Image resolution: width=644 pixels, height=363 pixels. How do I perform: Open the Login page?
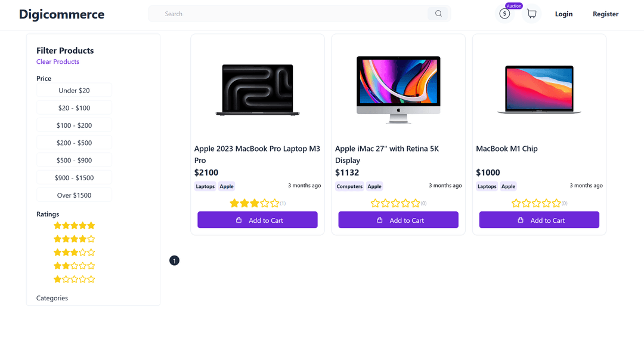tap(563, 14)
